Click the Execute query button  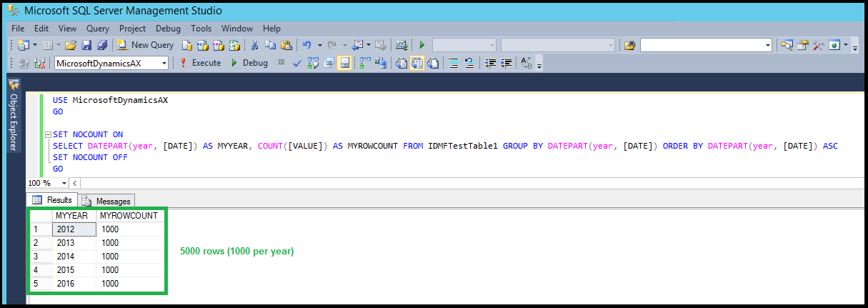click(200, 63)
